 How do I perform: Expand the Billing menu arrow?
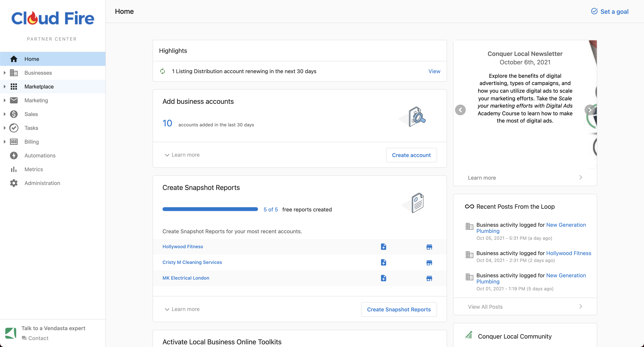tap(4, 142)
